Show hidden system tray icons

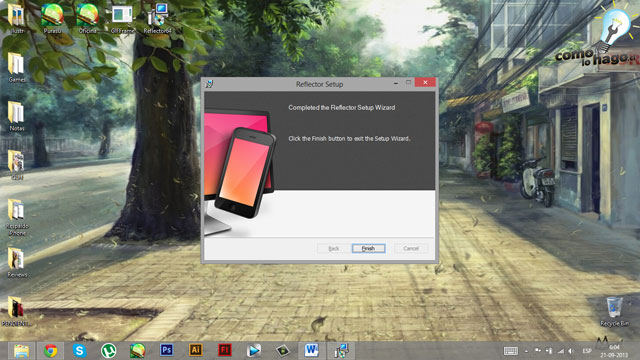[526, 351]
